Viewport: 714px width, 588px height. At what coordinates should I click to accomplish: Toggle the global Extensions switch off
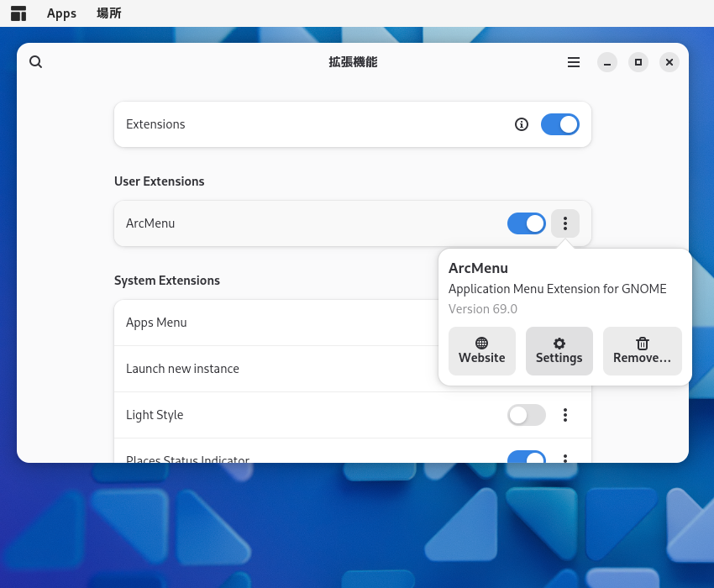[559, 124]
